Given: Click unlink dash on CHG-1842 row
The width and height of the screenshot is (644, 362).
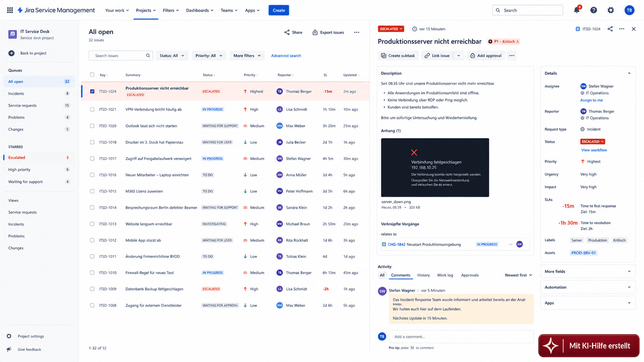Looking at the screenshot, I should click(x=511, y=244).
